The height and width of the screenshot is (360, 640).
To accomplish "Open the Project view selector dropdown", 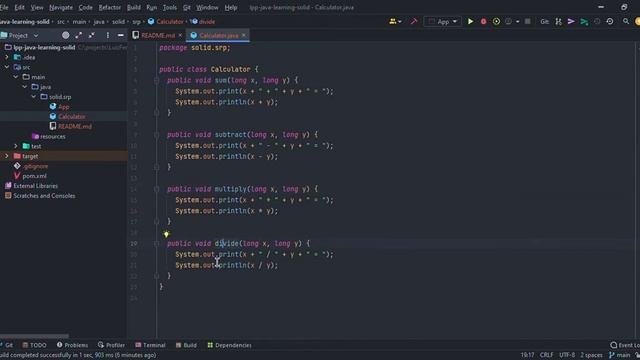I will point(19,36).
